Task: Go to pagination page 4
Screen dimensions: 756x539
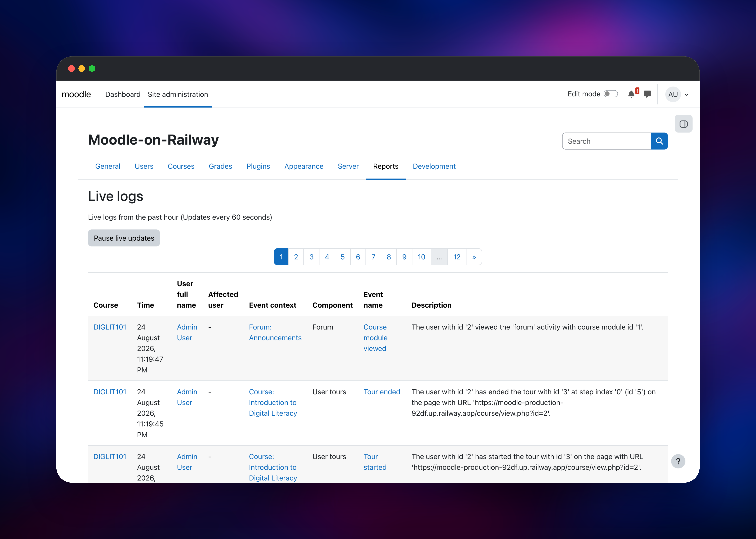Action: (327, 257)
